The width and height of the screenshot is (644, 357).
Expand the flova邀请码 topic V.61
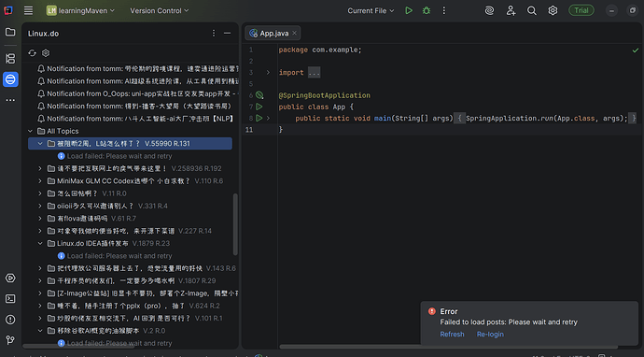pos(40,219)
